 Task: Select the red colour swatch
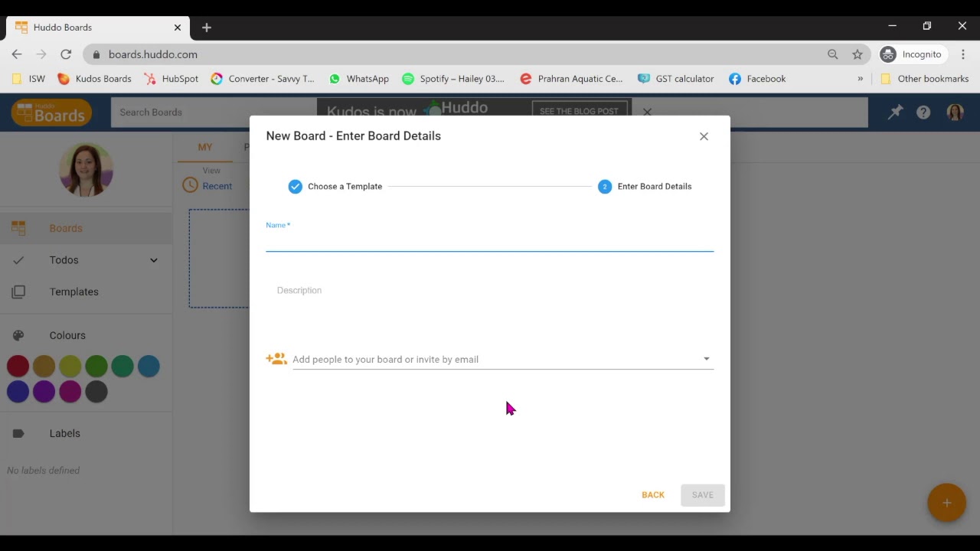click(x=18, y=366)
